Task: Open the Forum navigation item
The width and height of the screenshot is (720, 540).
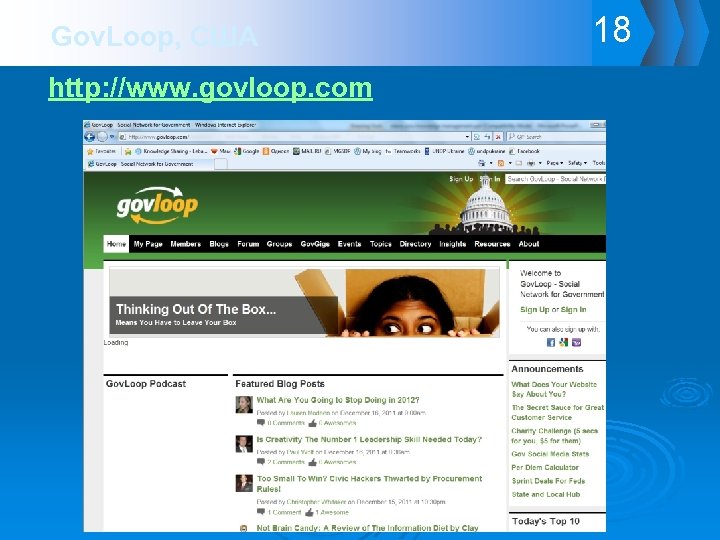Action: click(x=248, y=244)
